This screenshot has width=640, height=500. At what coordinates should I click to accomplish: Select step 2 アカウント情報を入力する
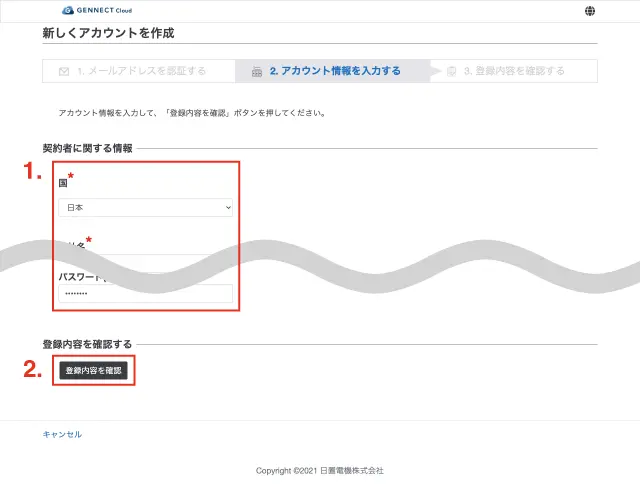(x=335, y=71)
